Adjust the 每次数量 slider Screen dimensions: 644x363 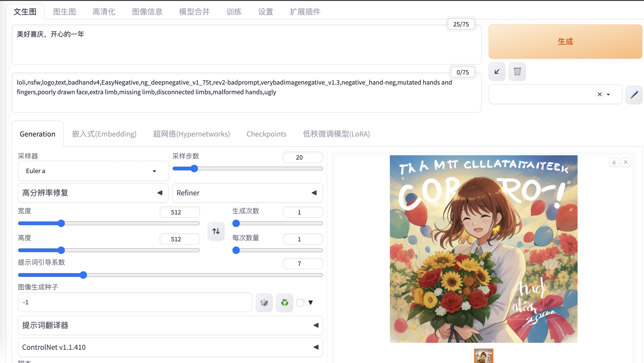tap(277, 250)
